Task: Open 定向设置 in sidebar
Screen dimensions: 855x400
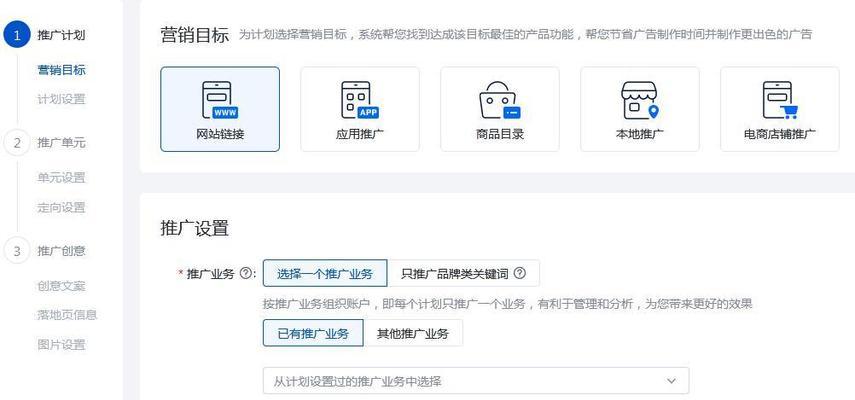Action: pyautogui.click(x=61, y=208)
